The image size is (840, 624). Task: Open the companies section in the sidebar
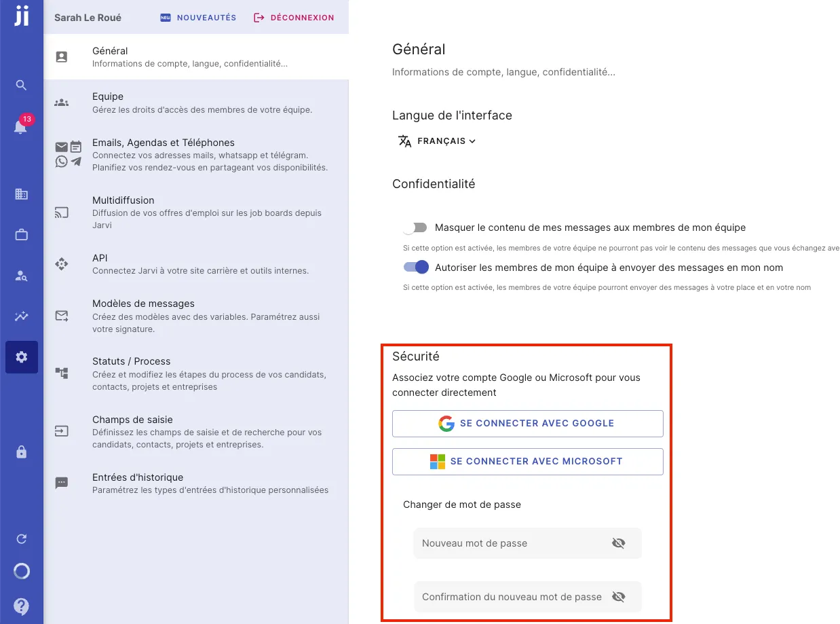(x=21, y=194)
